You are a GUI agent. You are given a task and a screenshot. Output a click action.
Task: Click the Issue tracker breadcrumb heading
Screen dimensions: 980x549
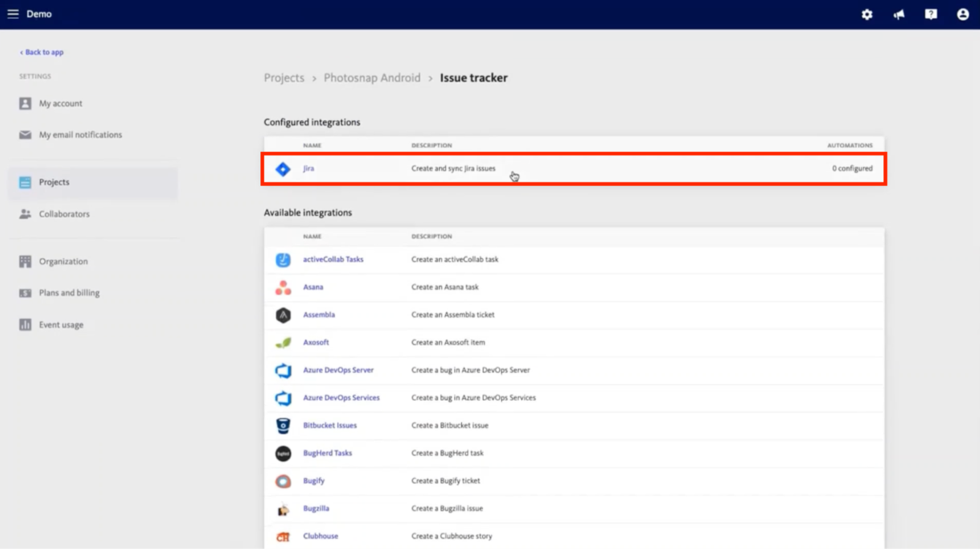pyautogui.click(x=473, y=78)
